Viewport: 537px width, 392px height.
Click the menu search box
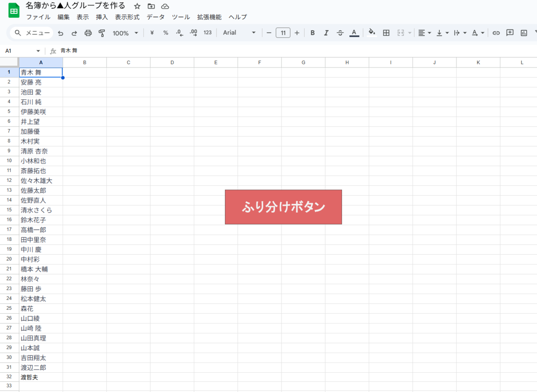[32, 33]
